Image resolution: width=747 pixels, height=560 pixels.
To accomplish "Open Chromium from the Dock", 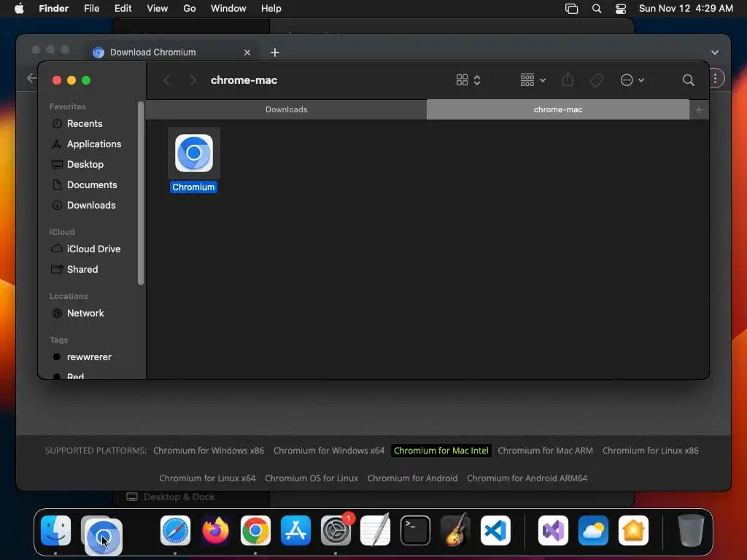I will [x=103, y=537].
